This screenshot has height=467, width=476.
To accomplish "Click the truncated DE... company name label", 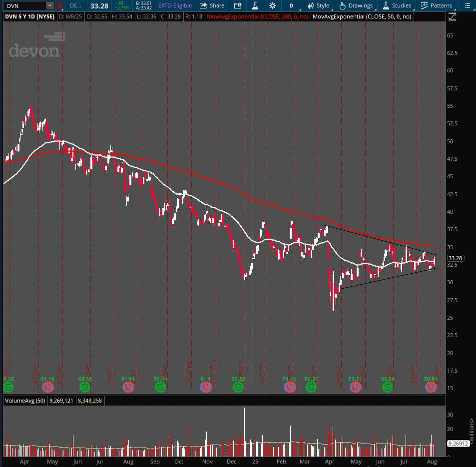I will point(75,5).
